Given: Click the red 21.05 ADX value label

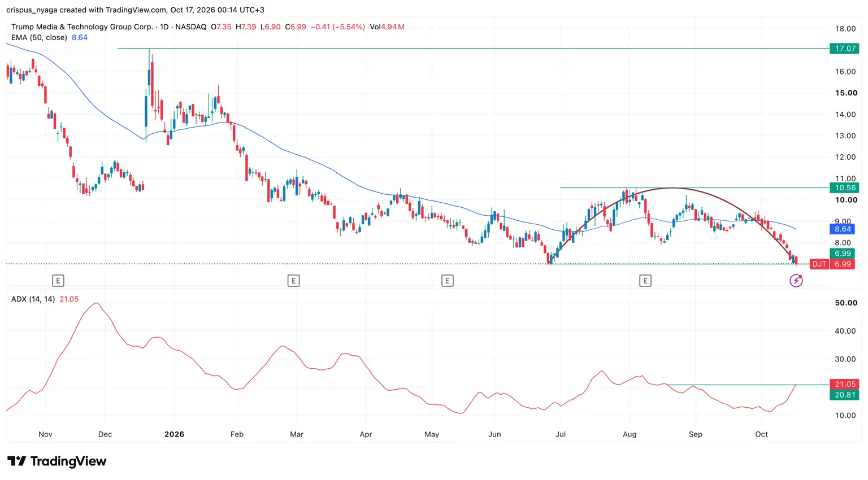Looking at the screenshot, I should pos(844,385).
